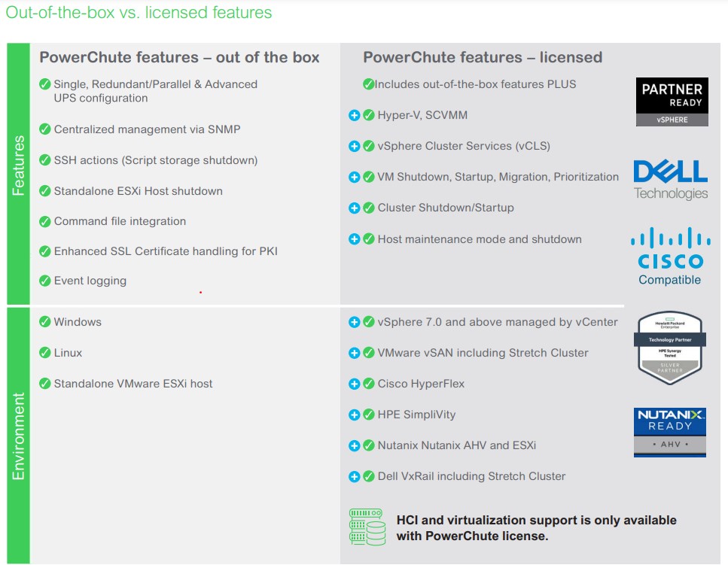Image resolution: width=728 pixels, height=565 pixels.
Task: Click the green checkmark beside Linux
Action: (45, 353)
